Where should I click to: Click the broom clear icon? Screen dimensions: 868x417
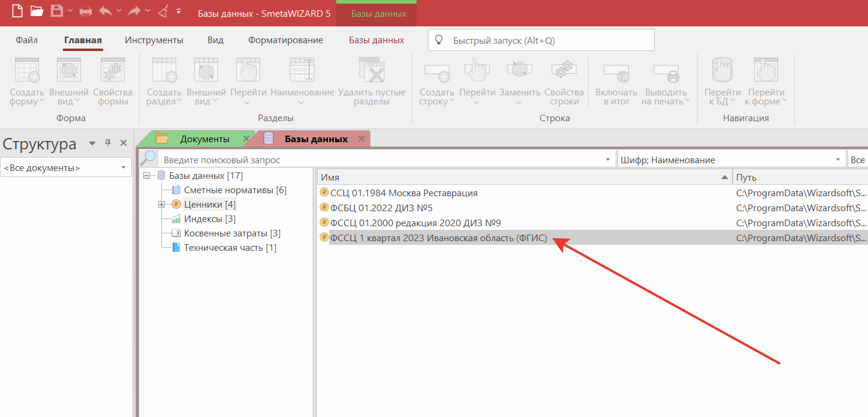pyautogui.click(x=164, y=11)
